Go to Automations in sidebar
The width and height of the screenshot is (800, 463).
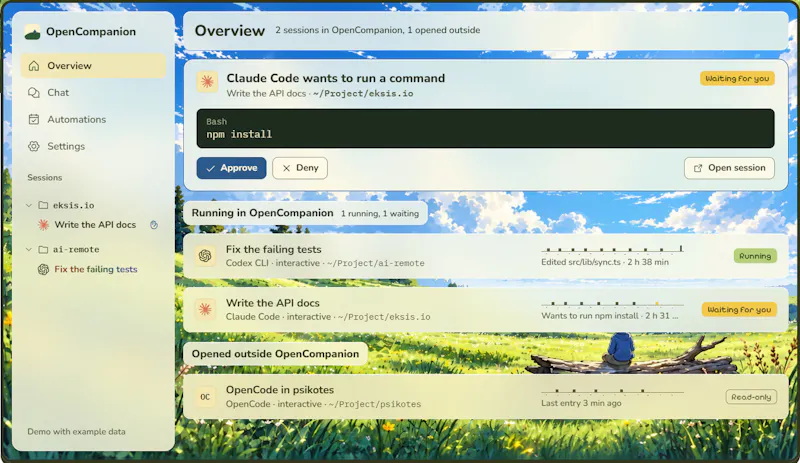pyautogui.click(x=93, y=119)
